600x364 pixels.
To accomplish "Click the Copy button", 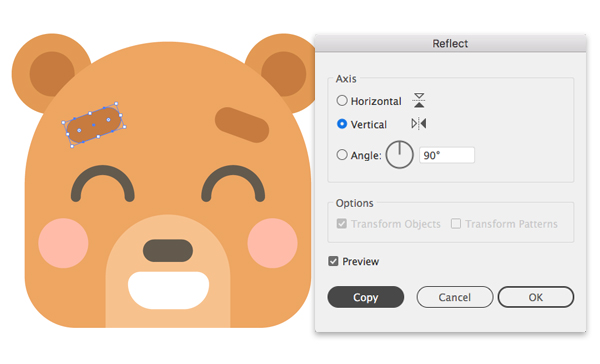I will coord(365,297).
